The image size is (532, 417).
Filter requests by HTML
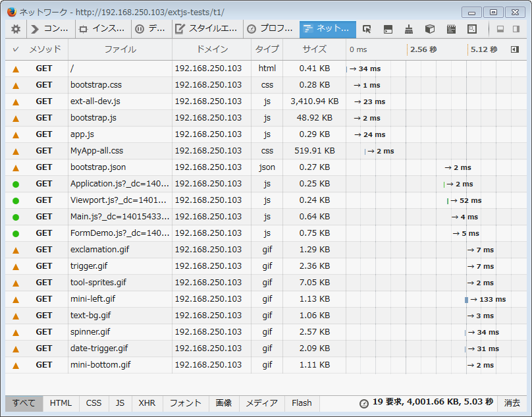point(61,403)
